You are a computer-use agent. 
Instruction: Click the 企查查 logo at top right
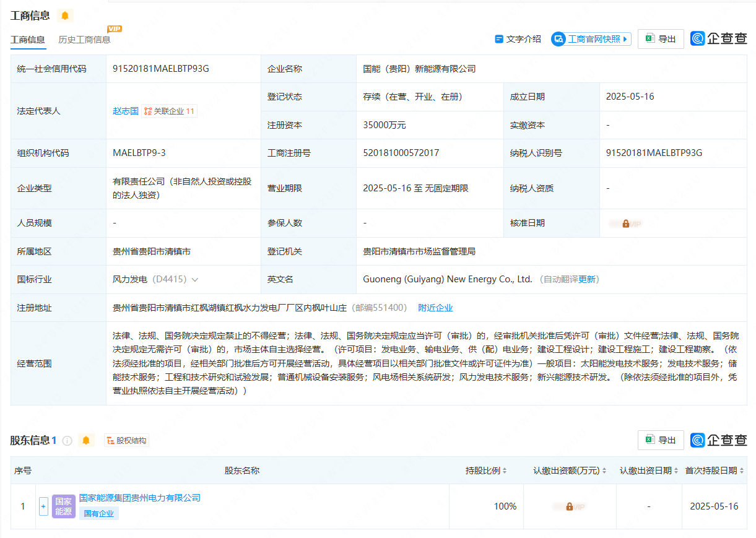tap(719, 39)
